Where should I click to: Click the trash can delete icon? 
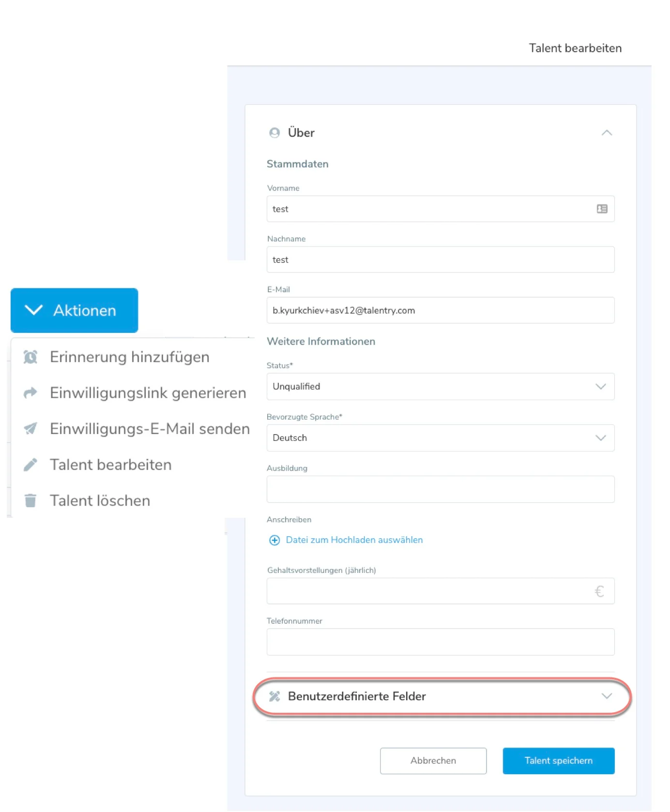click(x=30, y=500)
